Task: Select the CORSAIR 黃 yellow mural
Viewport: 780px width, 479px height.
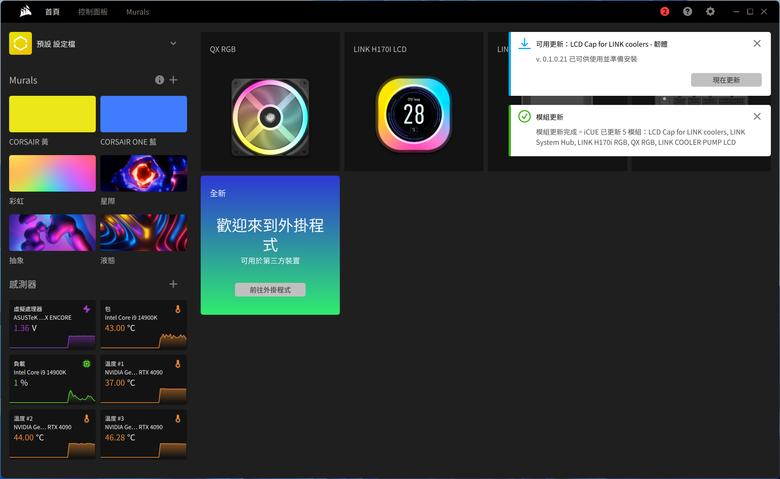Action: (52, 114)
